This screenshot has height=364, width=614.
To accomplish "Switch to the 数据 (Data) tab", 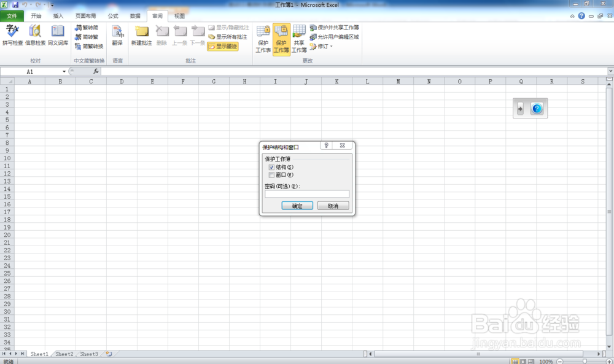I will click(135, 16).
